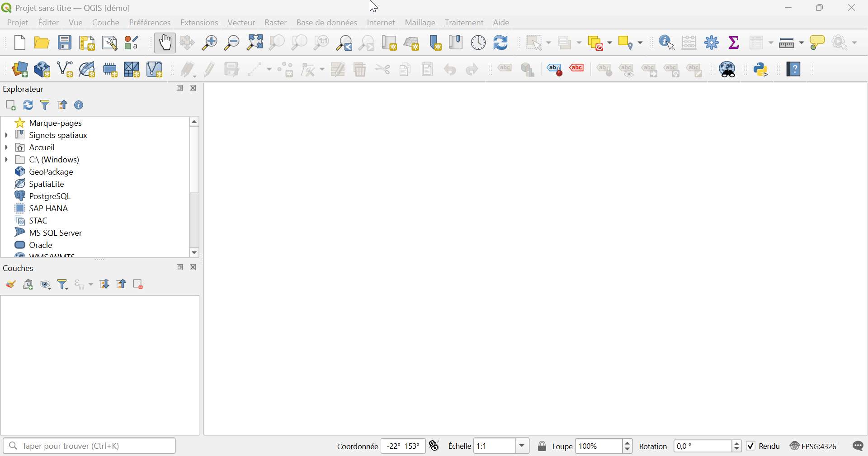Float the Couches panel
This screenshot has height=456, width=868.
tap(180, 267)
